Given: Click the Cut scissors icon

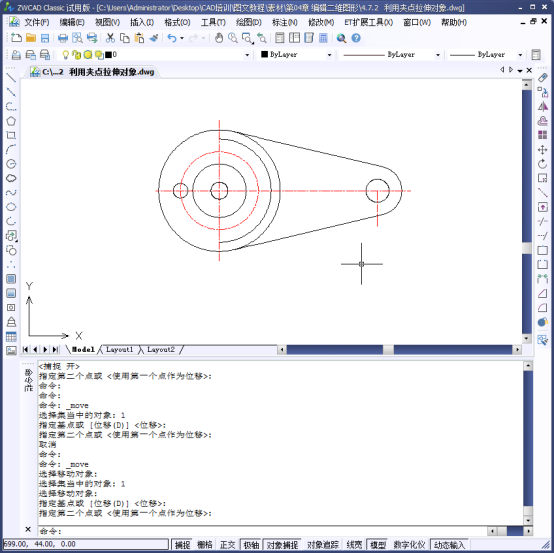Looking at the screenshot, I should 110,38.
